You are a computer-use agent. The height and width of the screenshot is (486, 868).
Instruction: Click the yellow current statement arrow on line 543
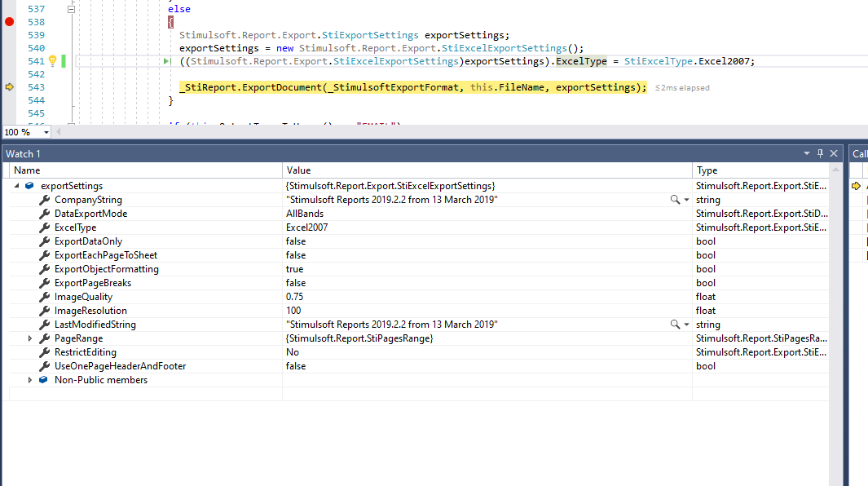[x=10, y=87]
